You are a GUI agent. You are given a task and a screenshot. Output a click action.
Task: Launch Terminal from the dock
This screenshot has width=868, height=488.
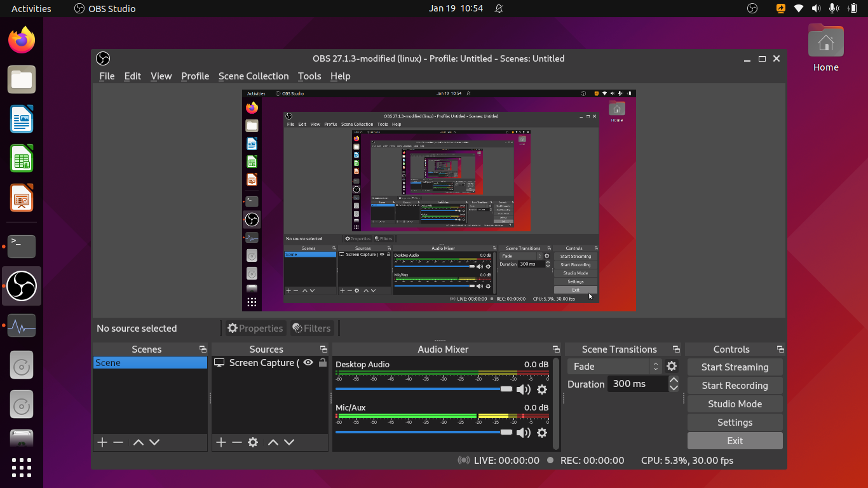coord(22,247)
